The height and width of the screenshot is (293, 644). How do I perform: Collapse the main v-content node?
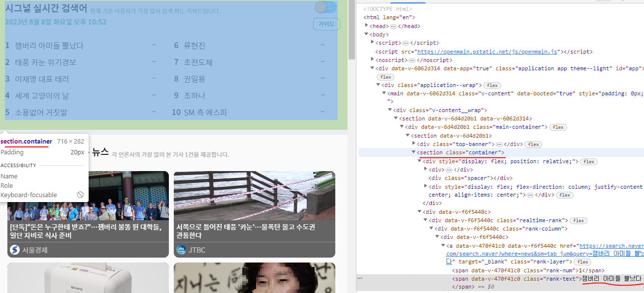click(384, 93)
